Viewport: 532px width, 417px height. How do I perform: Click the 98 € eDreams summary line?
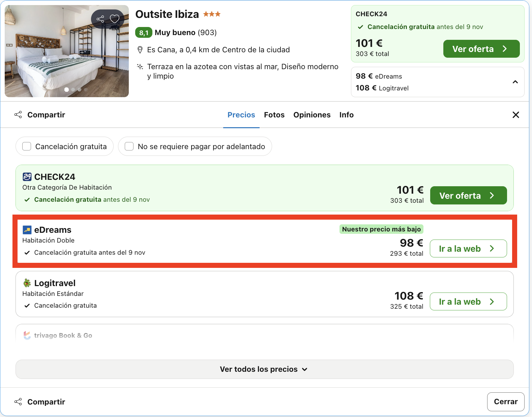pos(379,76)
